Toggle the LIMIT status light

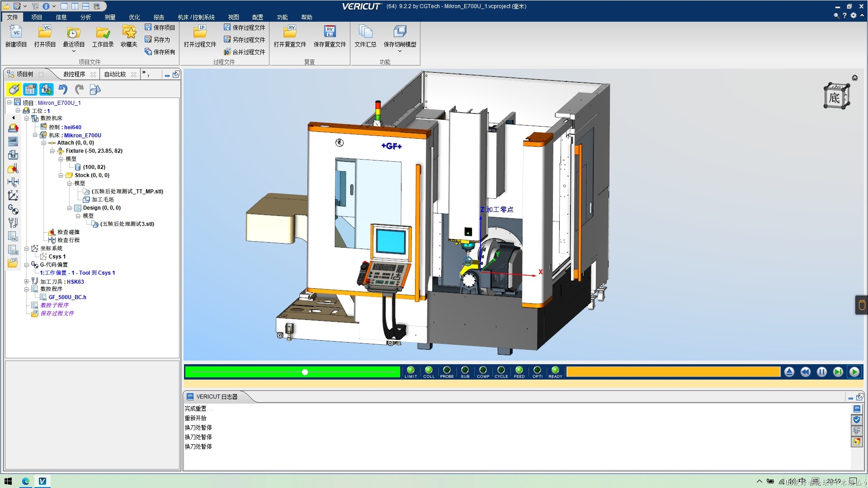tap(410, 372)
